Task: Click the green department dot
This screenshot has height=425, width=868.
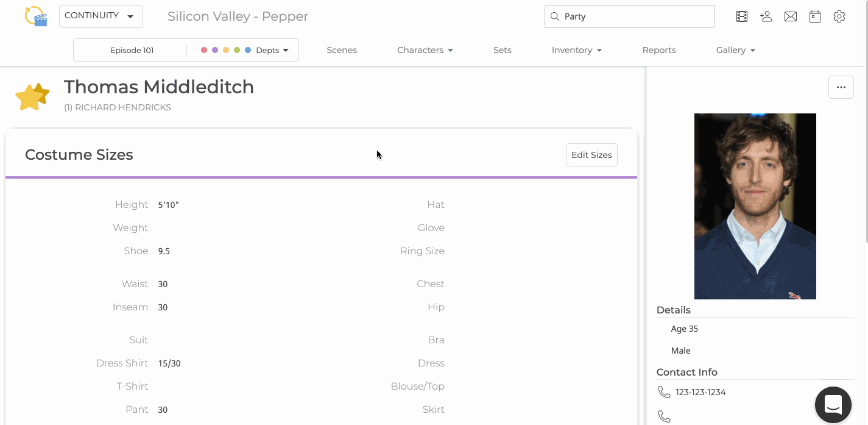Action: 237,50
